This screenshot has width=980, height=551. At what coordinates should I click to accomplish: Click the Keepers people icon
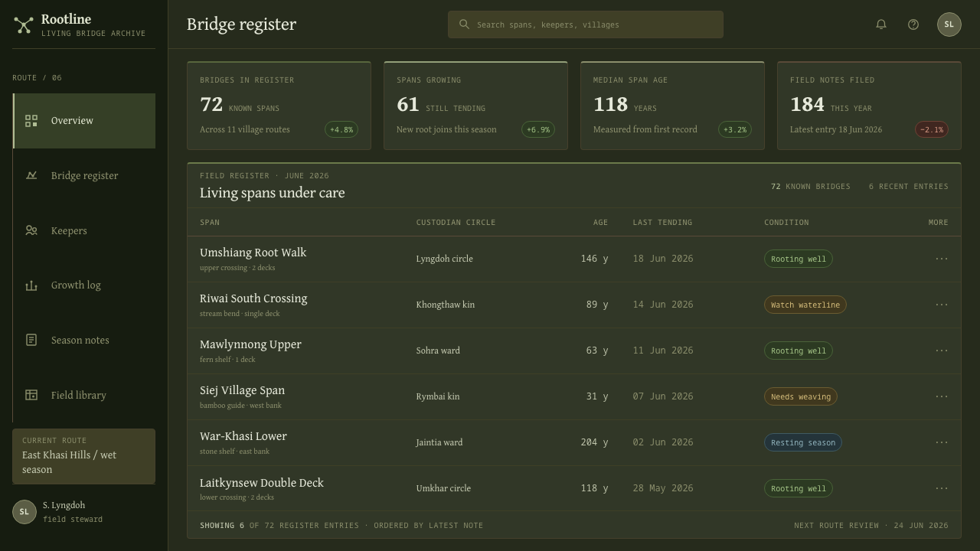[x=31, y=230]
